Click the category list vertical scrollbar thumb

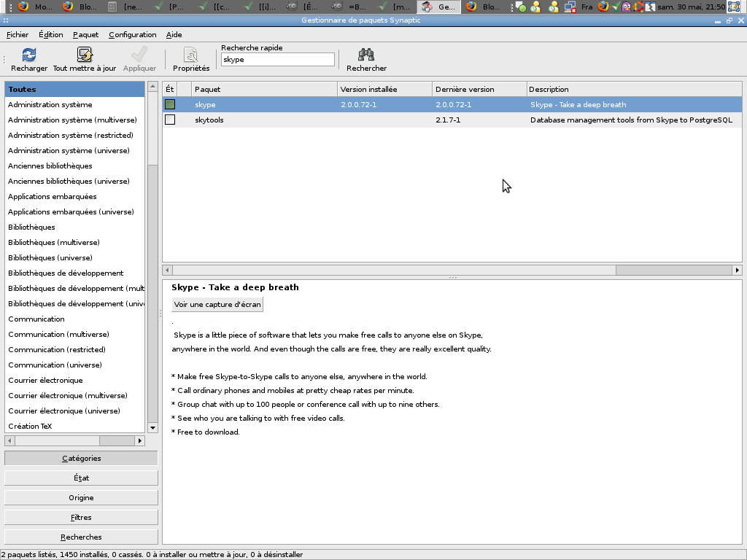coord(152,292)
